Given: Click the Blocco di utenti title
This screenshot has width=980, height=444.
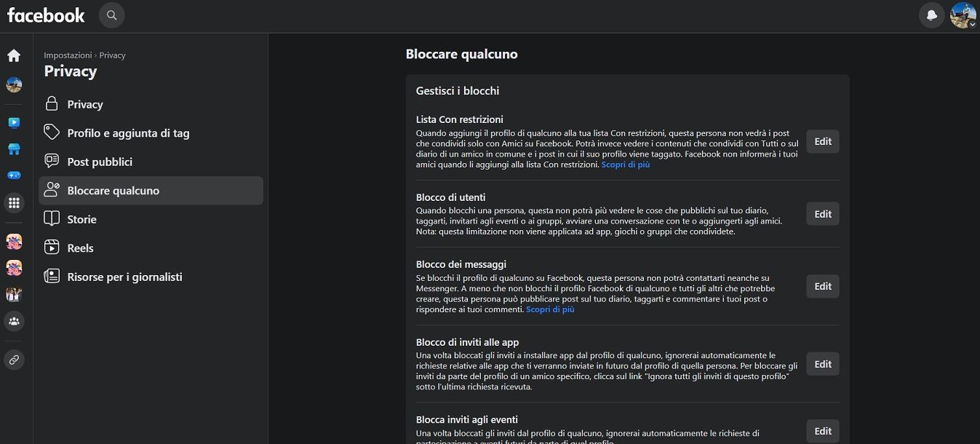Looking at the screenshot, I should (x=450, y=197).
